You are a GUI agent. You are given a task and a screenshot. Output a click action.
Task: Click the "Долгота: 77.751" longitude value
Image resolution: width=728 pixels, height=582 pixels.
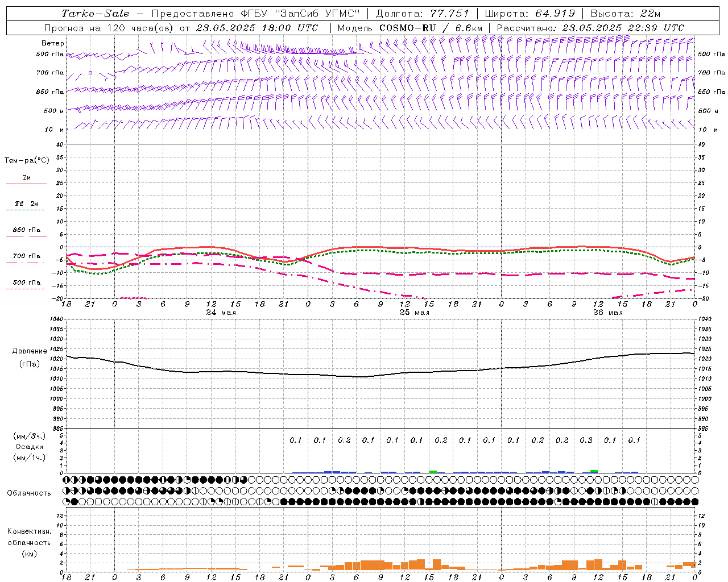coord(423,14)
